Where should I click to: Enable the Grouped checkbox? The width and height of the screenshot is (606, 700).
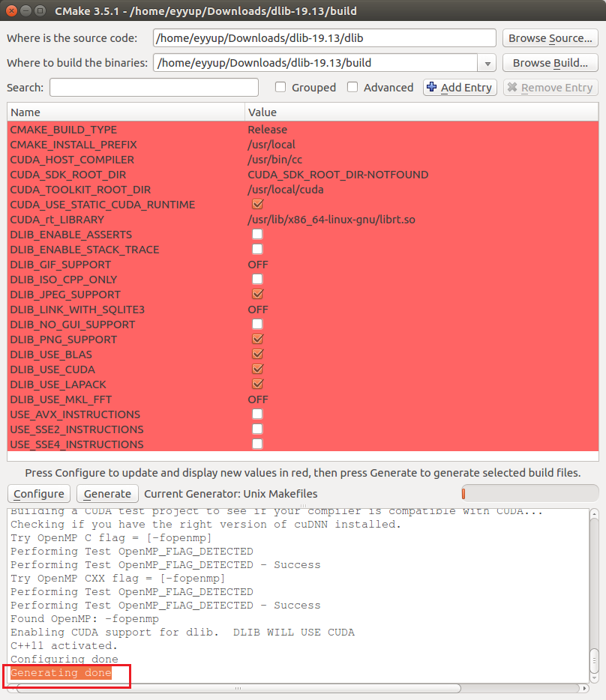click(280, 87)
